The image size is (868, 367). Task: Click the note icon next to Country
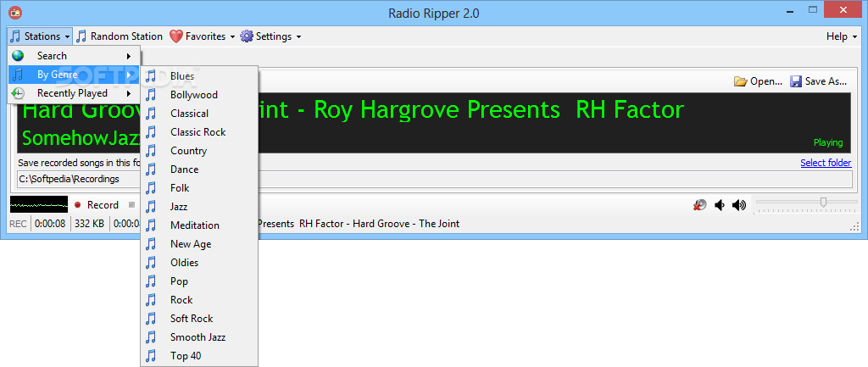tap(151, 151)
